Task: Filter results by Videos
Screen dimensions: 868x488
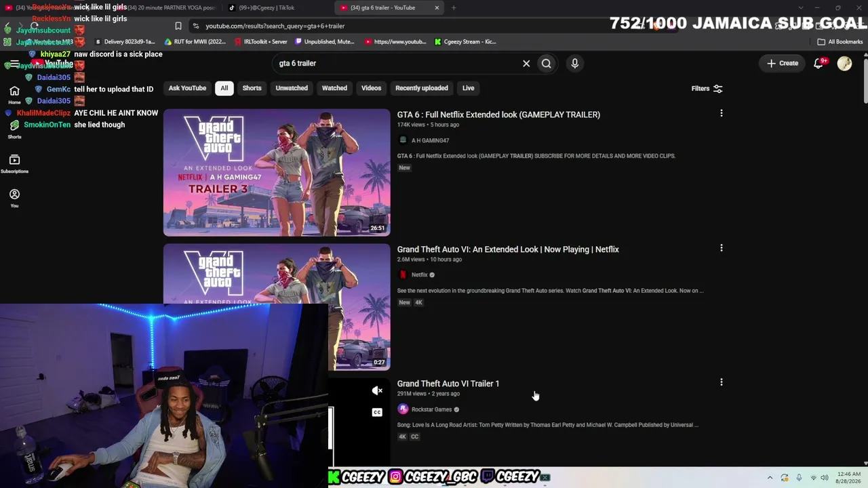Action: pos(371,88)
